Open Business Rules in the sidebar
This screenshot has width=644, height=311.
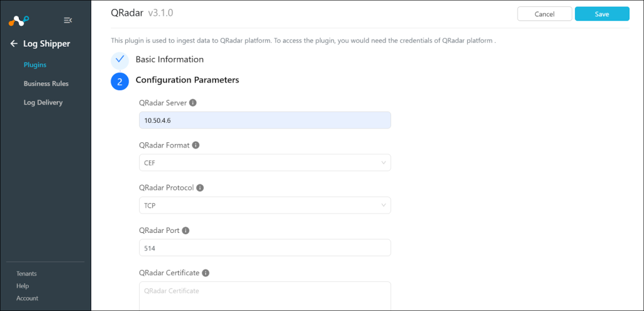coord(46,84)
